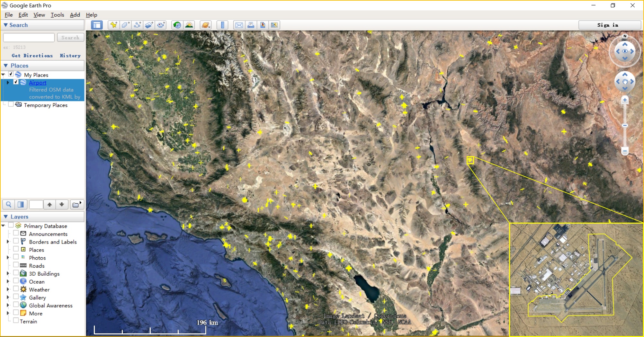Click the places opacity field box

tap(36, 205)
